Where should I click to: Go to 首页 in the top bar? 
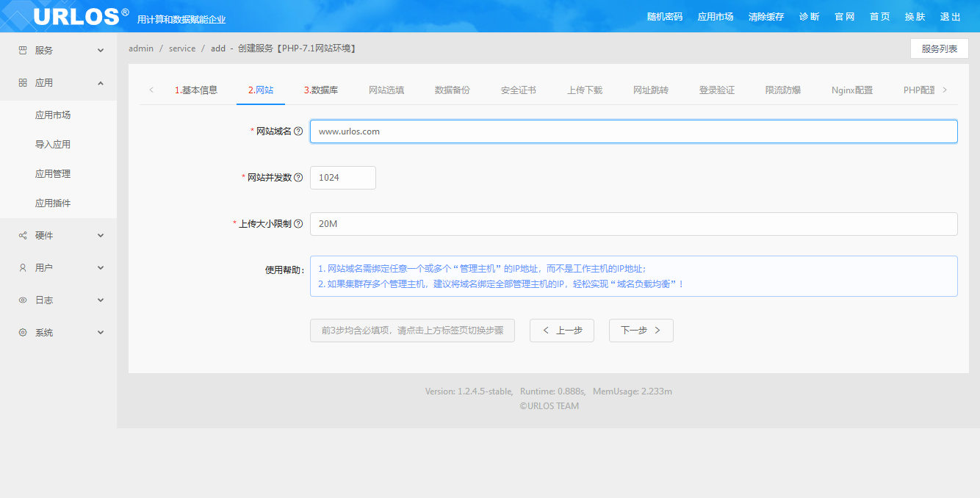pos(880,17)
